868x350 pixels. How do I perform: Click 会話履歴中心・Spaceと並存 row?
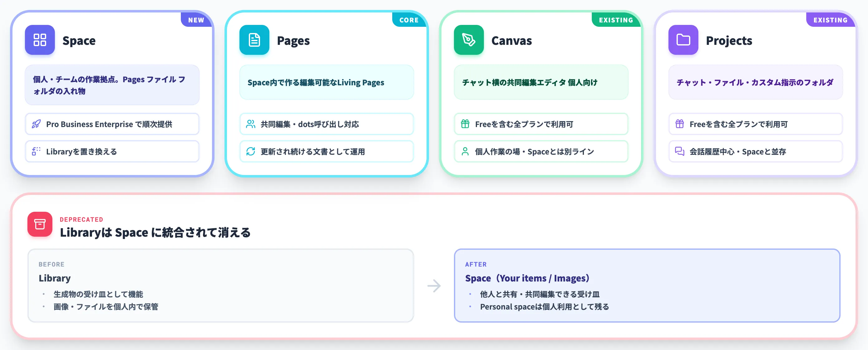tap(755, 151)
